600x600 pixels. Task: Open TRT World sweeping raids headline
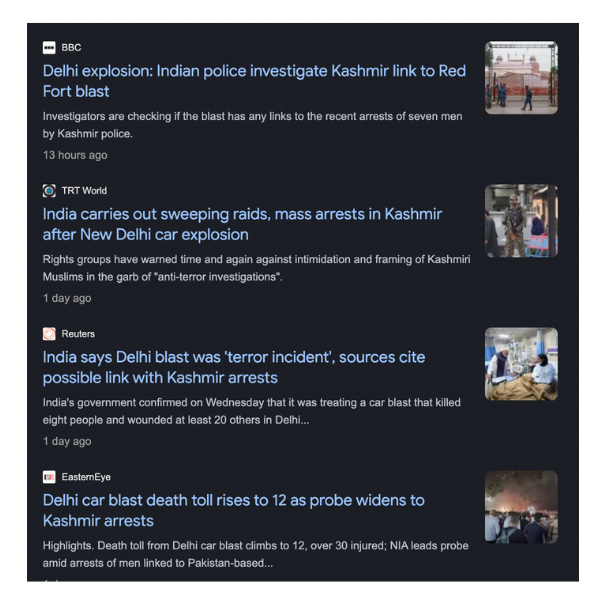242,224
